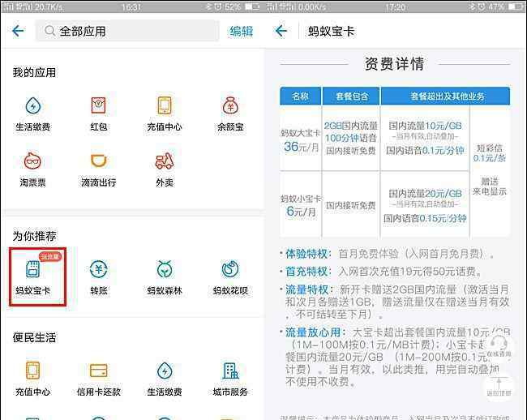This screenshot has height=420, width=527.
Task: Open the 信用卡还款 app
Action: pos(98,379)
